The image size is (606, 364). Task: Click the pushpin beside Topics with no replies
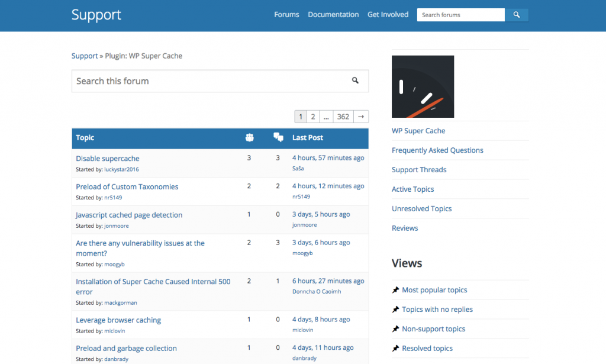point(396,309)
